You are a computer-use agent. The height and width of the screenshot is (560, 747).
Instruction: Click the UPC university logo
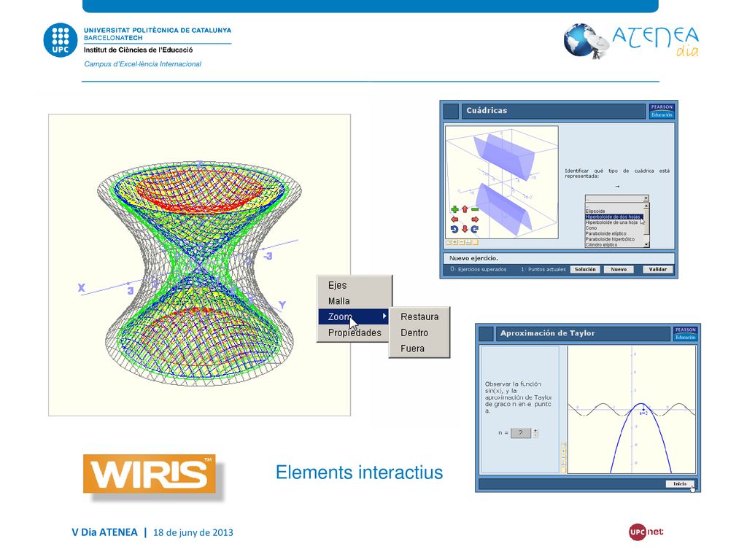[x=61, y=40]
